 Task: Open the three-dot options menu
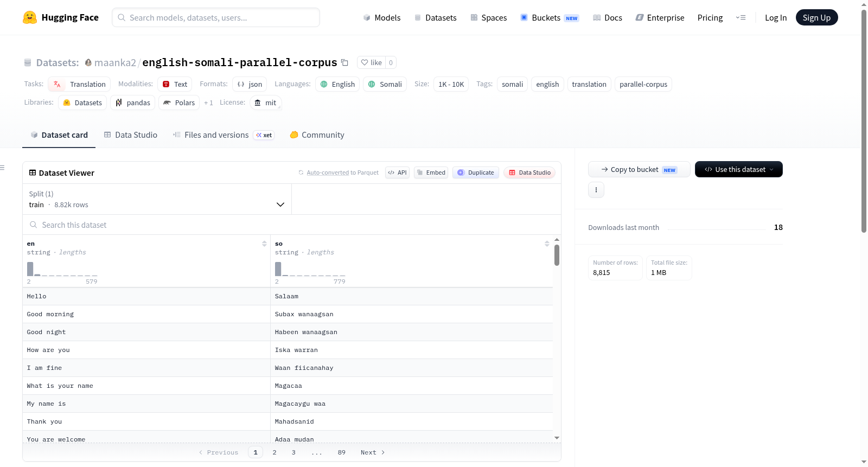[596, 190]
